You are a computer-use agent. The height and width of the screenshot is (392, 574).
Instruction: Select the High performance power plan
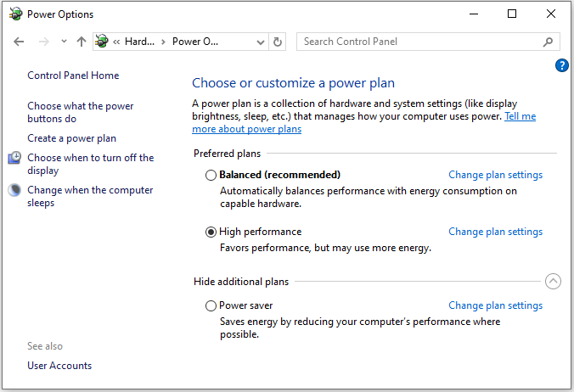211,232
